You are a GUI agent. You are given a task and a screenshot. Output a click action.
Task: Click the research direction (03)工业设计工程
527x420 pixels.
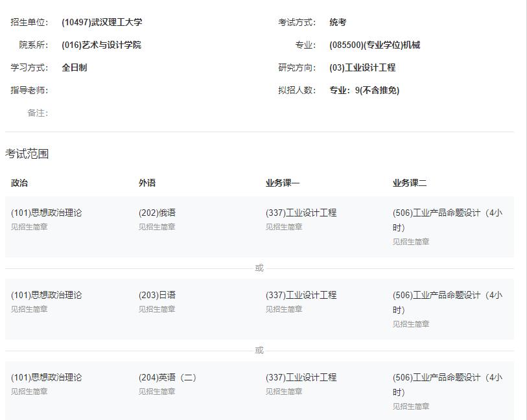coord(362,67)
